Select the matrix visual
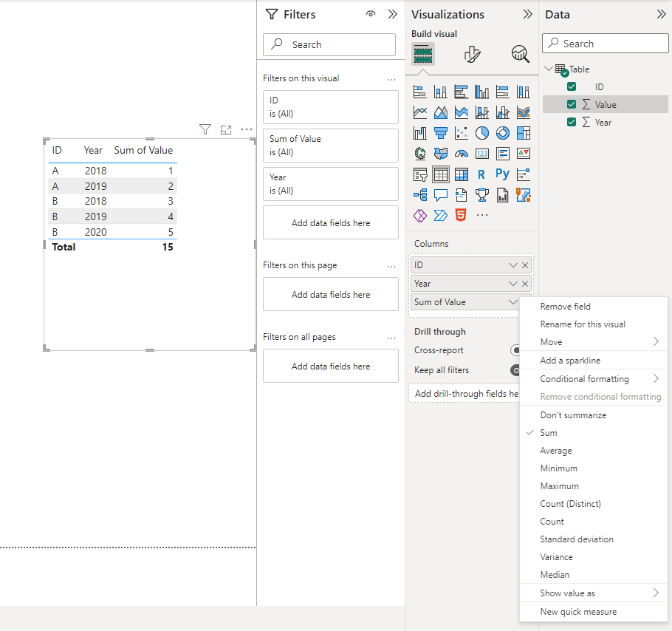Screen dimensions: 672x631 point(461,174)
